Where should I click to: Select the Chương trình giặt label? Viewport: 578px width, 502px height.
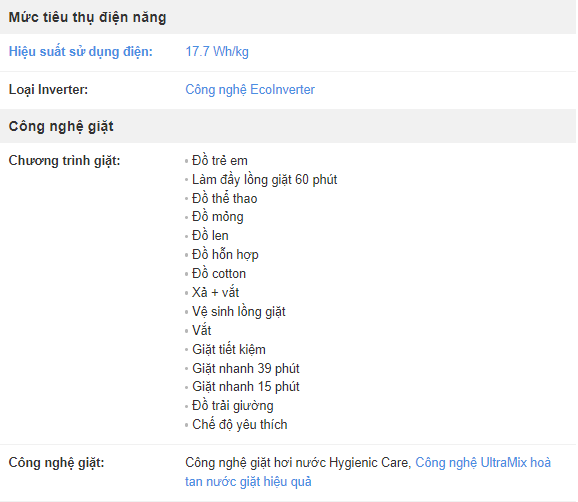pyautogui.click(x=65, y=161)
